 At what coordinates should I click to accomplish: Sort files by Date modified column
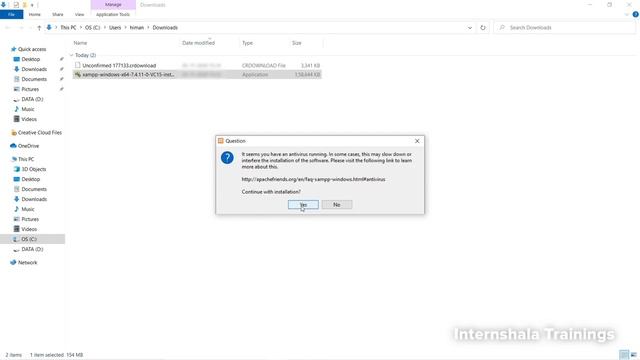[198, 43]
